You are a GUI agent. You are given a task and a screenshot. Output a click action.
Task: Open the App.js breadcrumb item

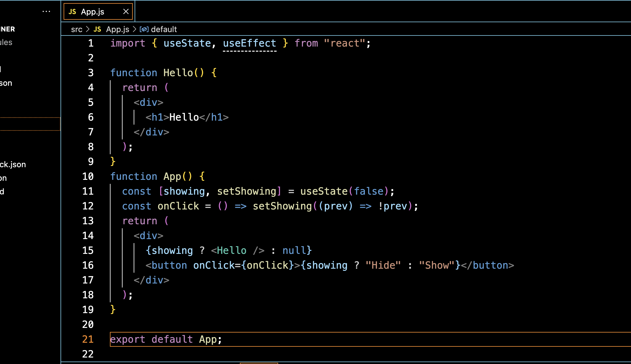118,29
